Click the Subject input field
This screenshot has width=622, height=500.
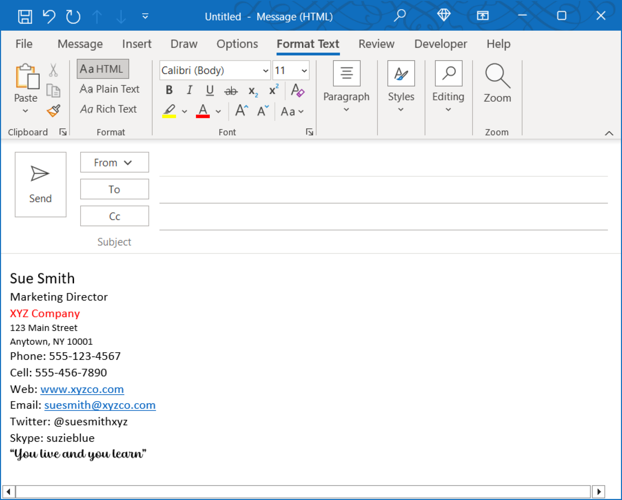pos(380,242)
